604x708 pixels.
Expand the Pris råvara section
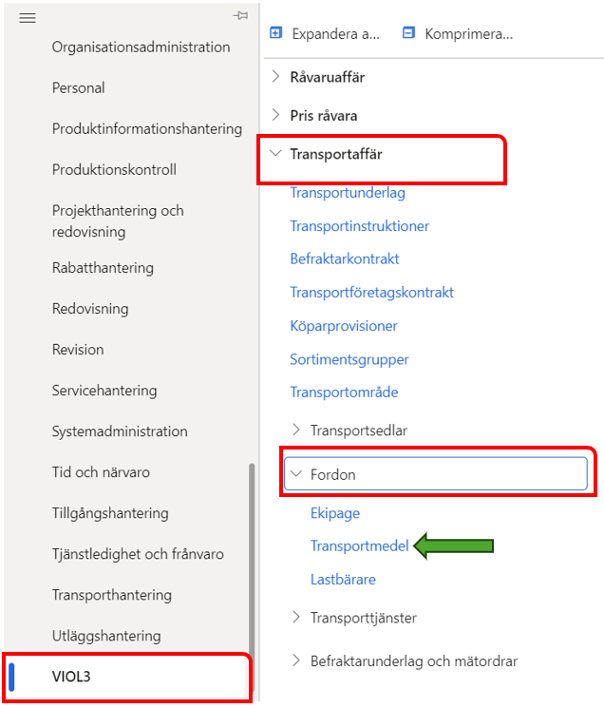pos(276,115)
